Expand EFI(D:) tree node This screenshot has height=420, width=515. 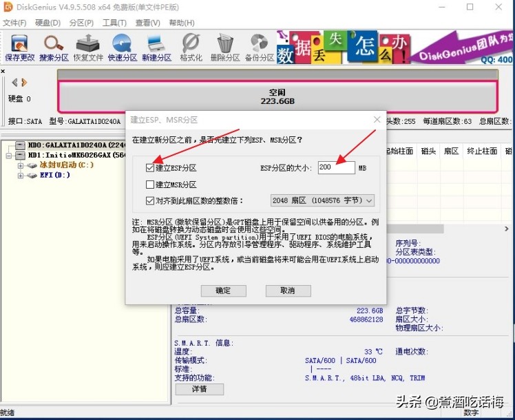click(x=21, y=176)
